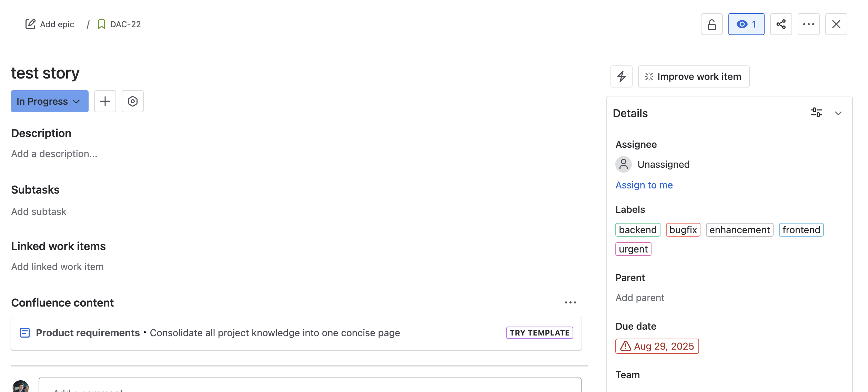Click the Product requirements page icon
This screenshot has height=392, width=868.
25,333
